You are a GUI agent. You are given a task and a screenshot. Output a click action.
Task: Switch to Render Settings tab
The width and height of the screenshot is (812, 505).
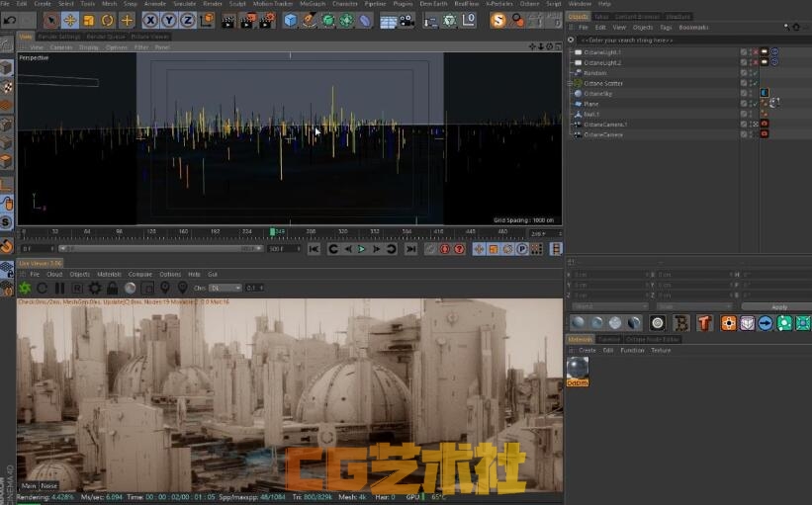click(59, 37)
